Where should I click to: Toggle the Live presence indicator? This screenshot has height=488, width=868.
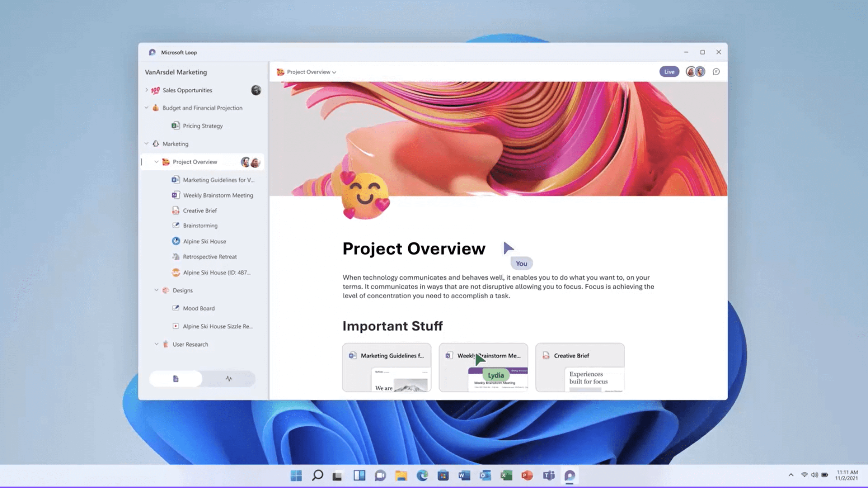(x=669, y=72)
